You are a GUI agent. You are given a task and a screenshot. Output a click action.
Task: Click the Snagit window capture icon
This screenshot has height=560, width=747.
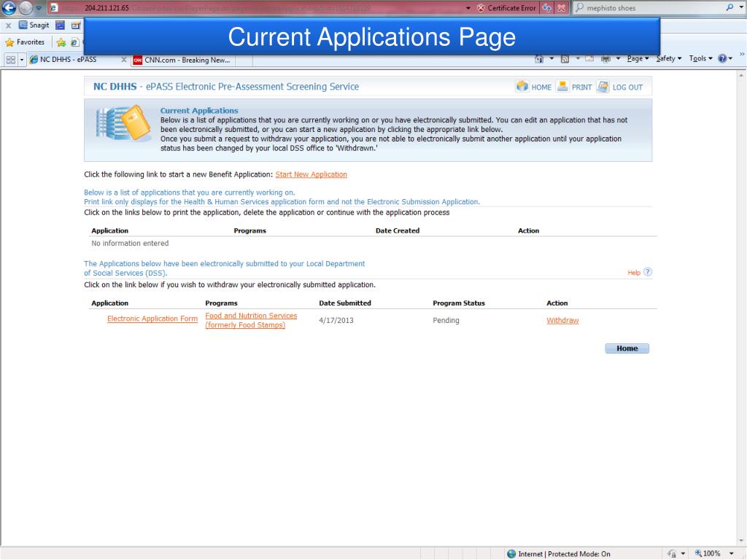[60, 26]
